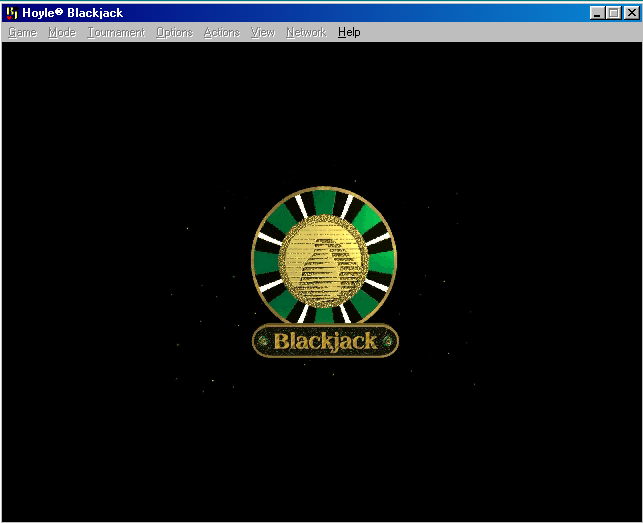Open the Tournament menu
The width and height of the screenshot is (643, 523).
[x=116, y=32]
